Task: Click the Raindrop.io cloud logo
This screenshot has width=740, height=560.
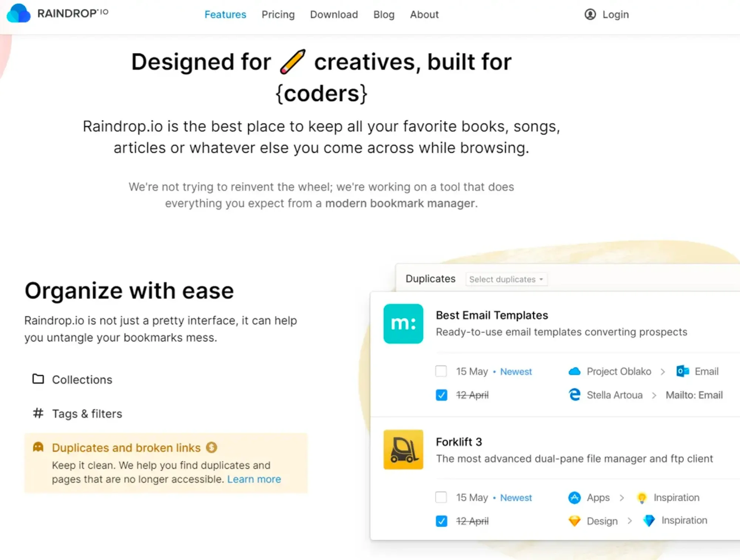Action: pos(18,13)
